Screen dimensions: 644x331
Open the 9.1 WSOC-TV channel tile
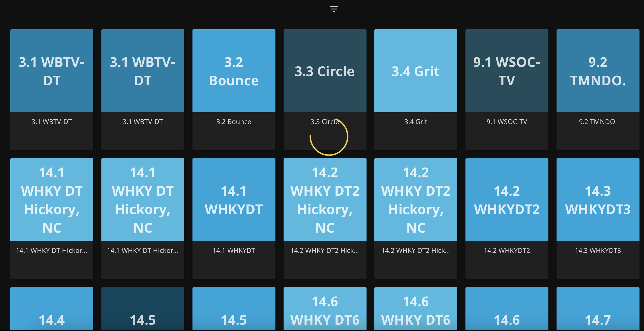[507, 90]
